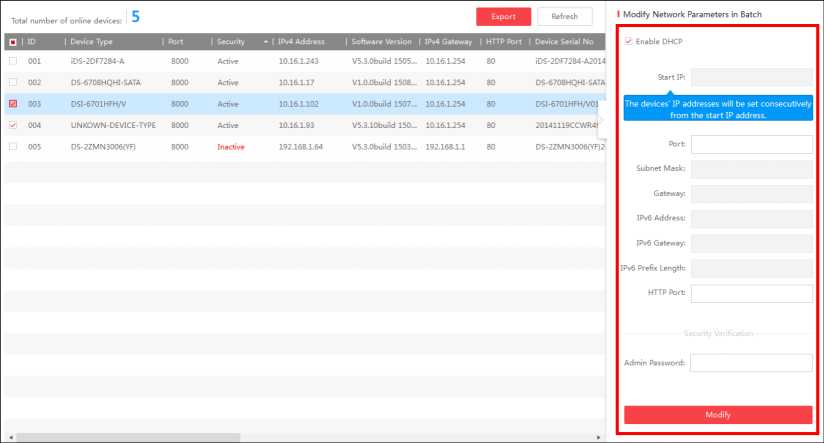Tick the checkbox for device 002
Viewport: 824px width, 443px height.
[12, 82]
